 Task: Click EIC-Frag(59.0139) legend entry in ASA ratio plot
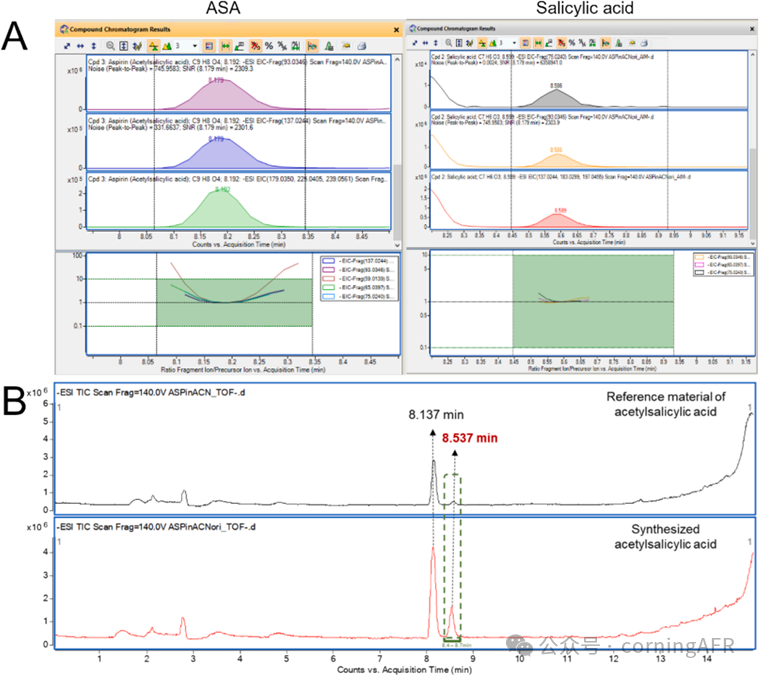pos(359,279)
